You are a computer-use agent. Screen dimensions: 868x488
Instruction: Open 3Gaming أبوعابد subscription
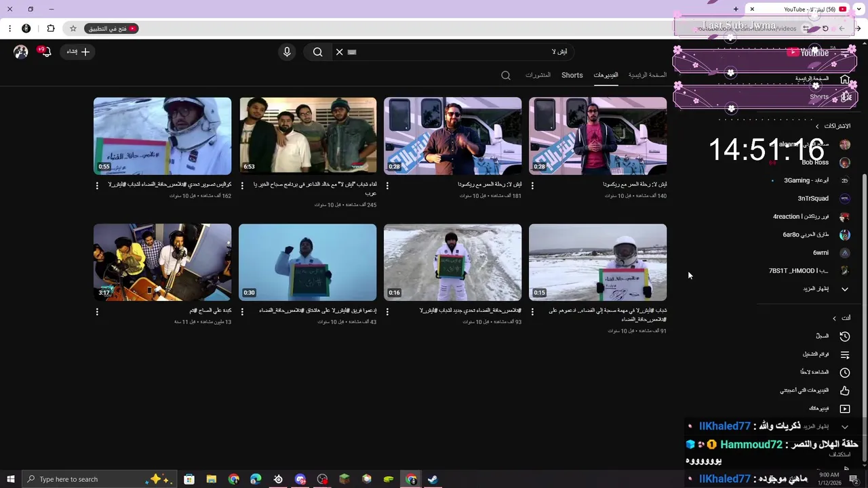tap(806, 180)
